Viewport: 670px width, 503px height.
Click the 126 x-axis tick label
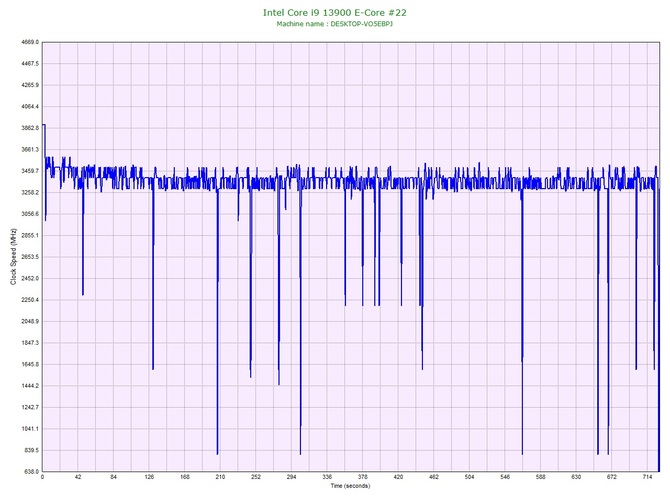point(149,477)
